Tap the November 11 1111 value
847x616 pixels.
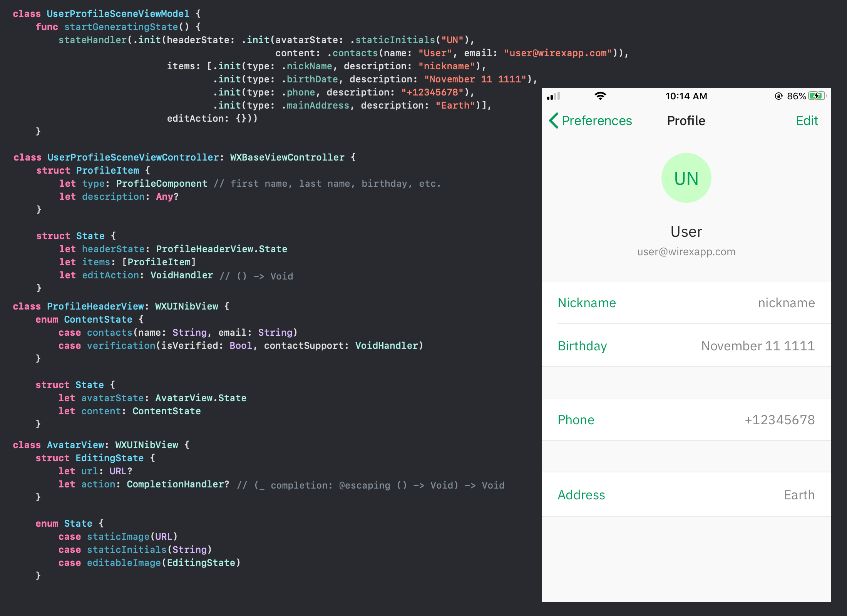(x=758, y=346)
